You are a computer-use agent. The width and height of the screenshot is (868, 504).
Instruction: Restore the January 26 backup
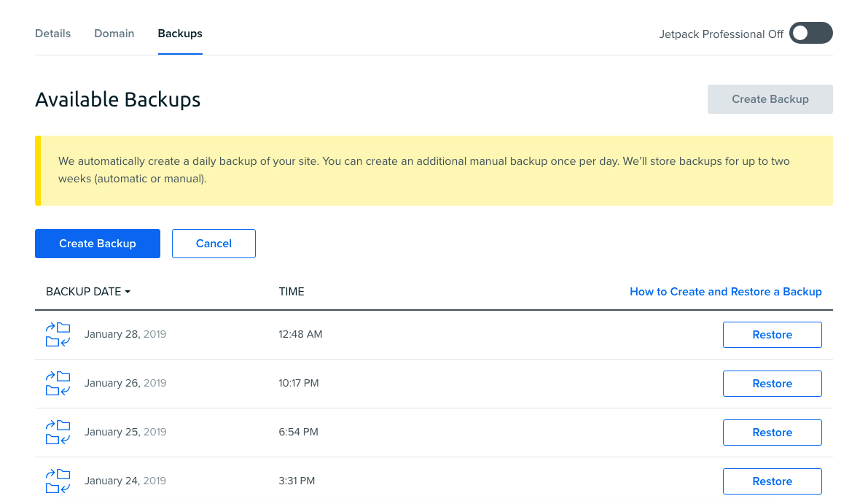point(772,384)
